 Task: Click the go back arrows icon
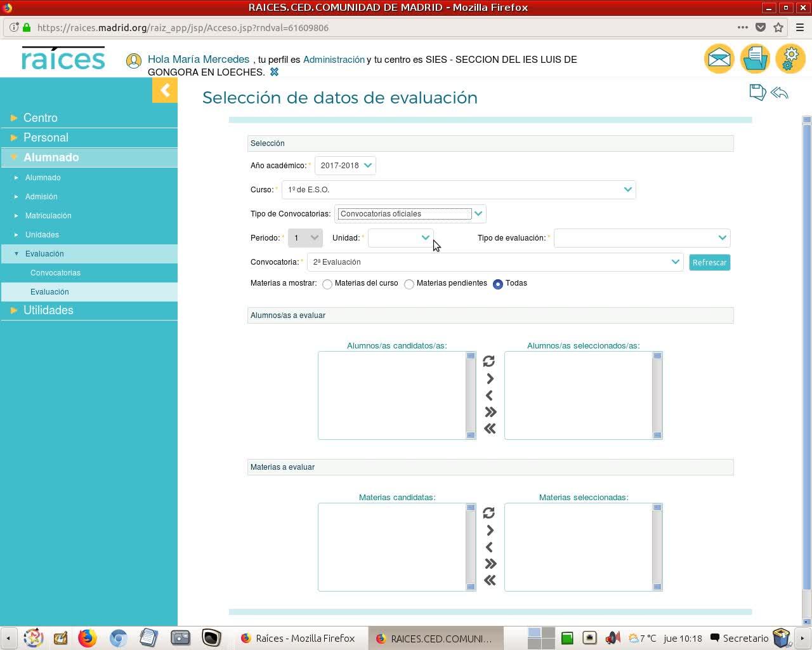point(780,93)
